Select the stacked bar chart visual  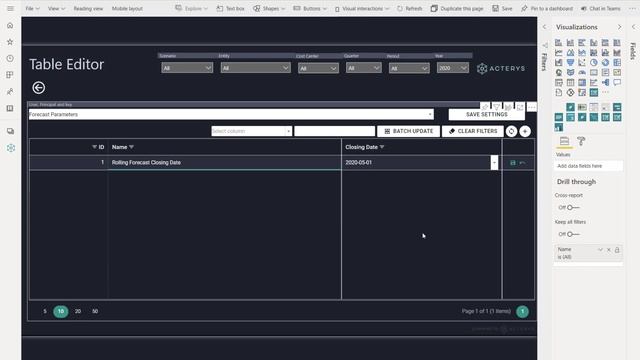(558, 42)
